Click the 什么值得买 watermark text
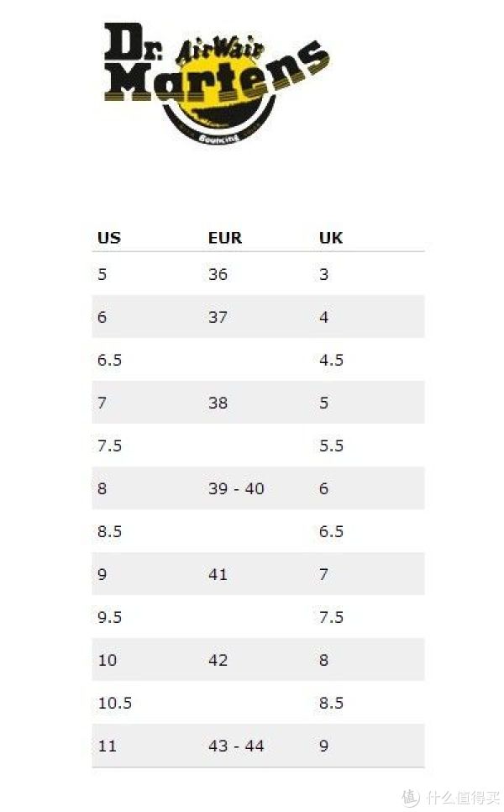 point(463,798)
